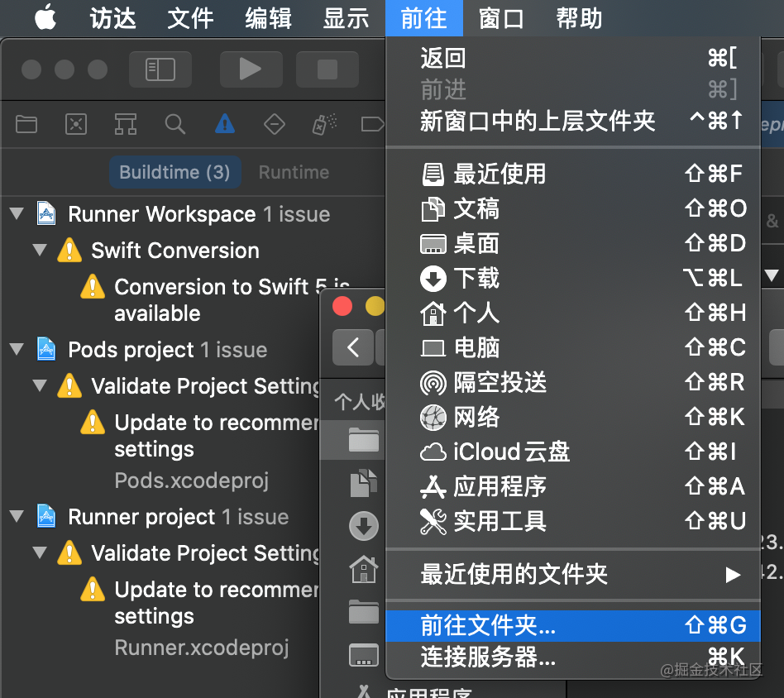Switch to the Runtime tab
Screen dimensions: 784x698
point(294,172)
